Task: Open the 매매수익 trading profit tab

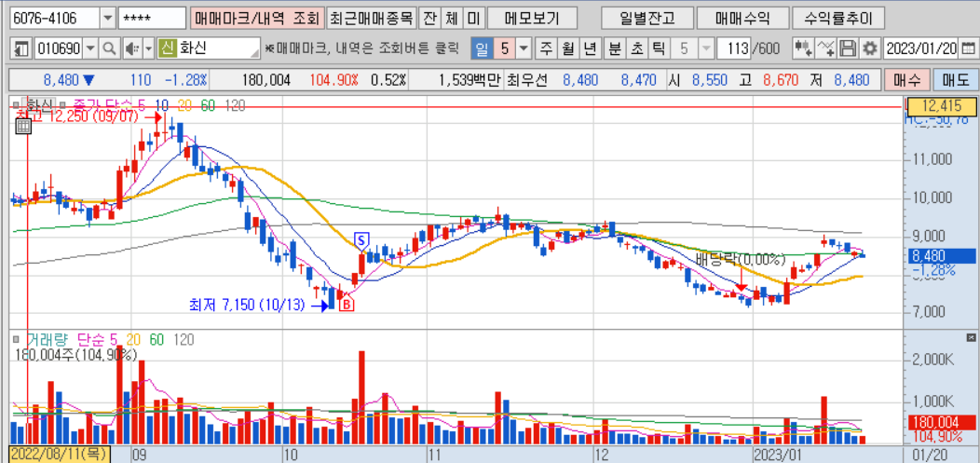Action: [x=742, y=18]
